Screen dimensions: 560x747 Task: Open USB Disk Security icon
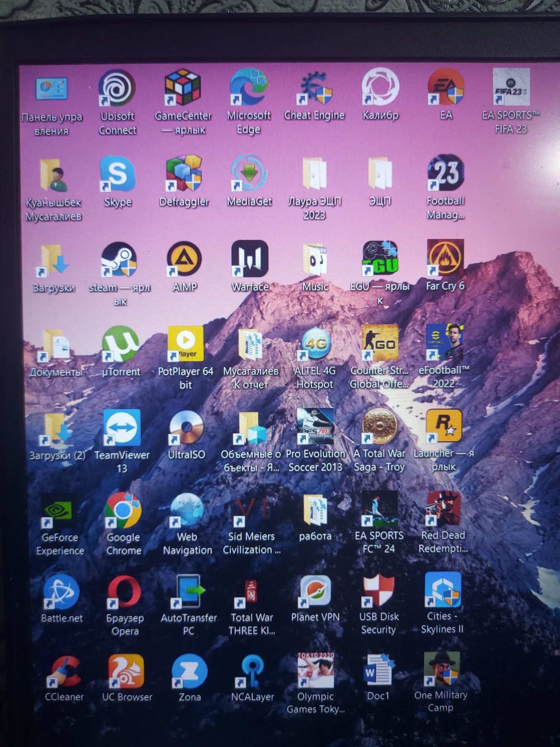pos(379,590)
